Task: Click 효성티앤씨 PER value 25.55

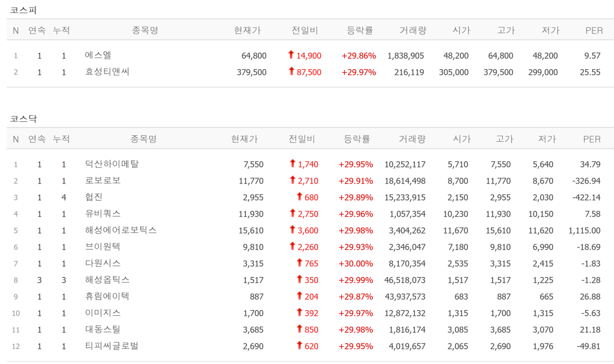Action: [x=590, y=72]
